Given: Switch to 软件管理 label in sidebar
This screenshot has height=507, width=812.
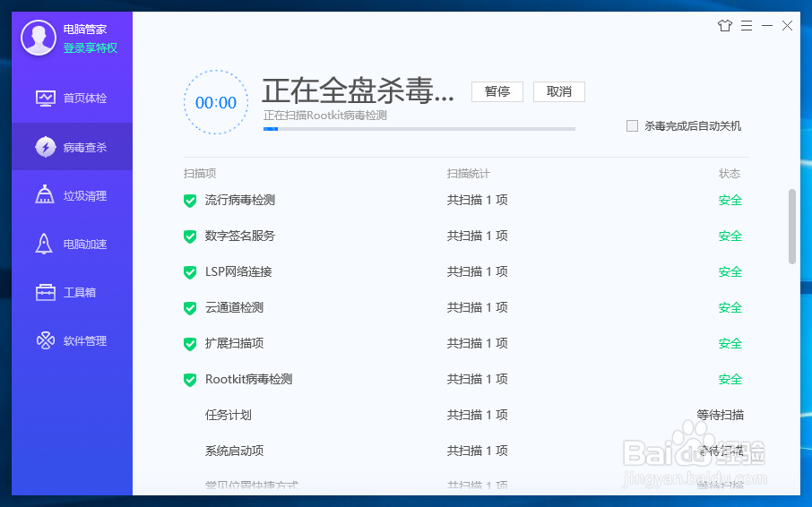Looking at the screenshot, I should [85, 341].
